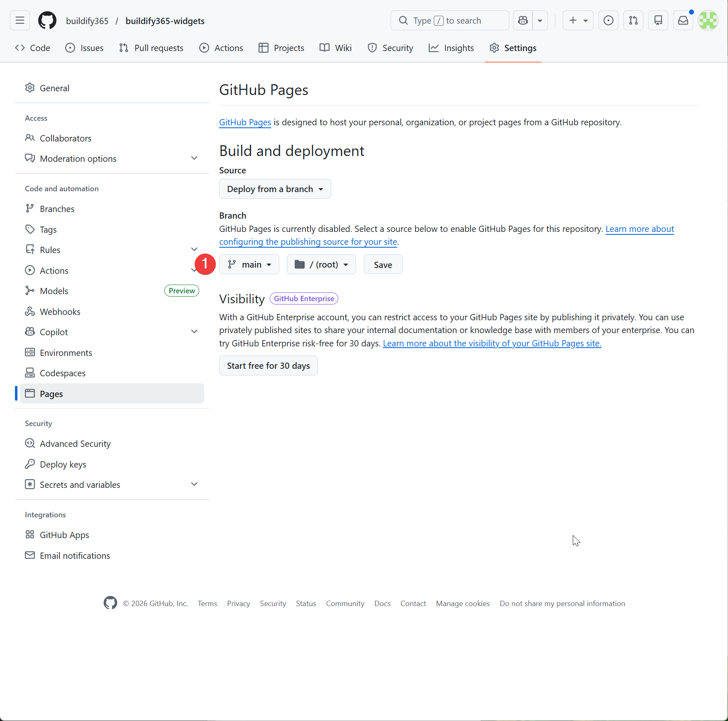Open Collaborators in sidebar
This screenshot has width=728, height=721.
pyautogui.click(x=112, y=138)
